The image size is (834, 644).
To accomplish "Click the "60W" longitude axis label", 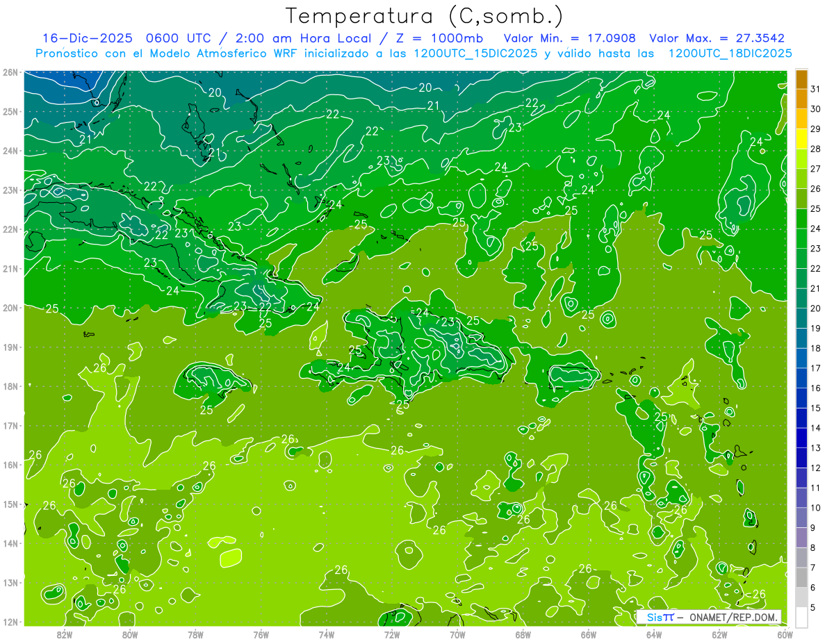I will (x=785, y=634).
